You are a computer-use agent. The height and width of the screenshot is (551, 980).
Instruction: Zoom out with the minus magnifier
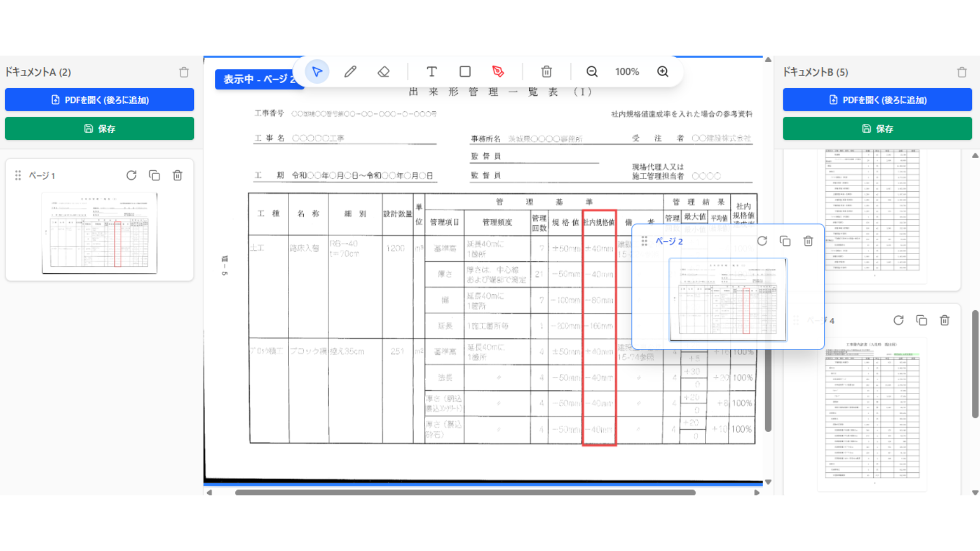tap(592, 71)
